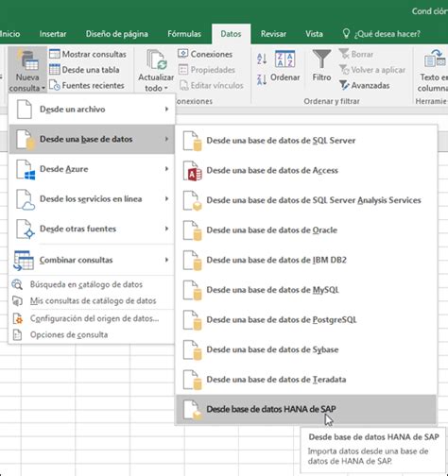Viewport: 448px width, 476px height.
Task: Click the Desde Azure file icon
Action: (x=26, y=169)
